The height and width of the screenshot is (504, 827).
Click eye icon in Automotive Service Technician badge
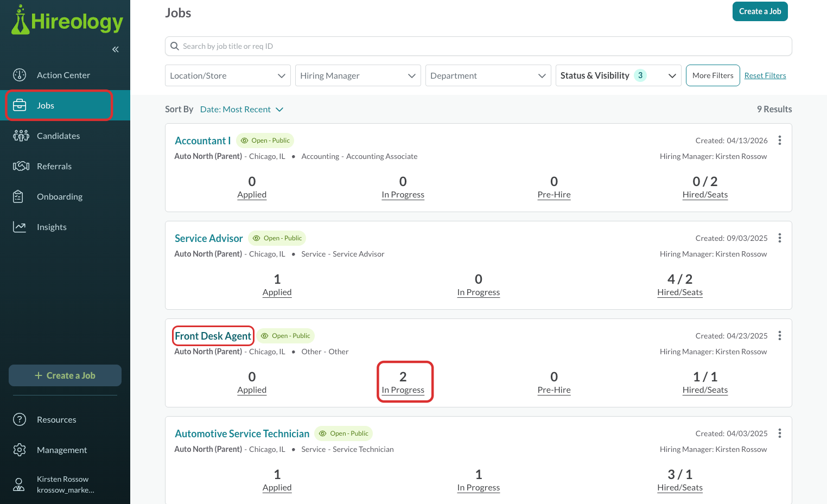[323, 433]
